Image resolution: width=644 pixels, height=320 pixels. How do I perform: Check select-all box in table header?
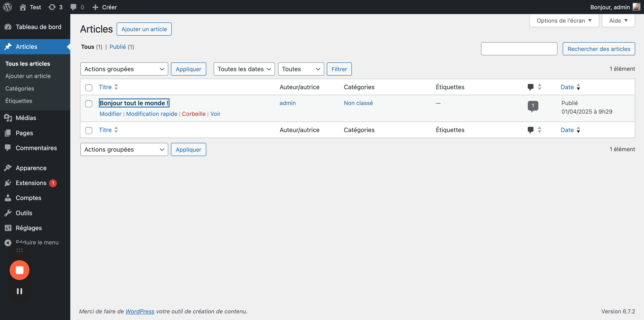89,87
